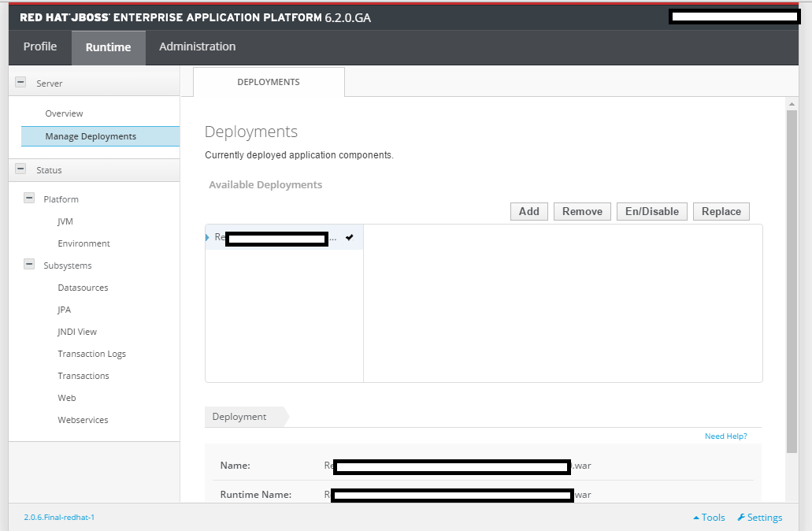The image size is (812, 531).
Task: Switch to the Administration tab
Action: 196,46
